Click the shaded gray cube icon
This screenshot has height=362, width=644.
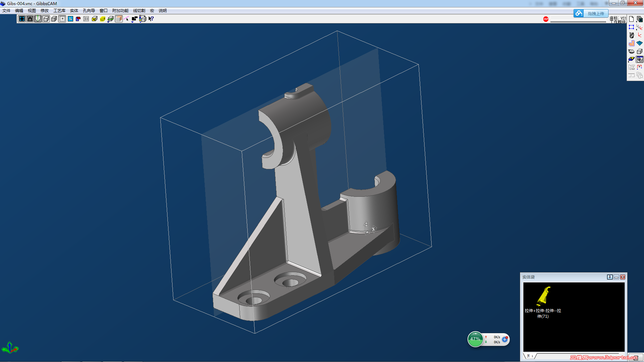[54, 19]
